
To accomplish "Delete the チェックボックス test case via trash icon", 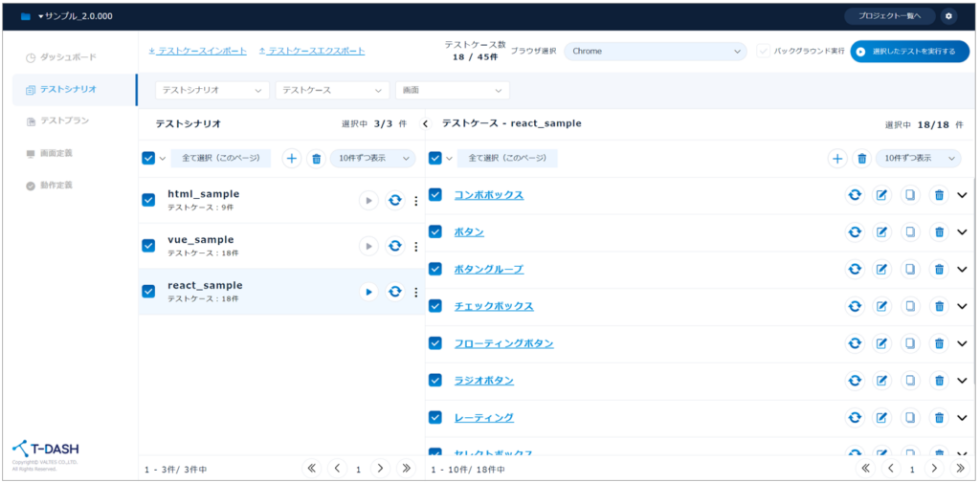I will (939, 306).
